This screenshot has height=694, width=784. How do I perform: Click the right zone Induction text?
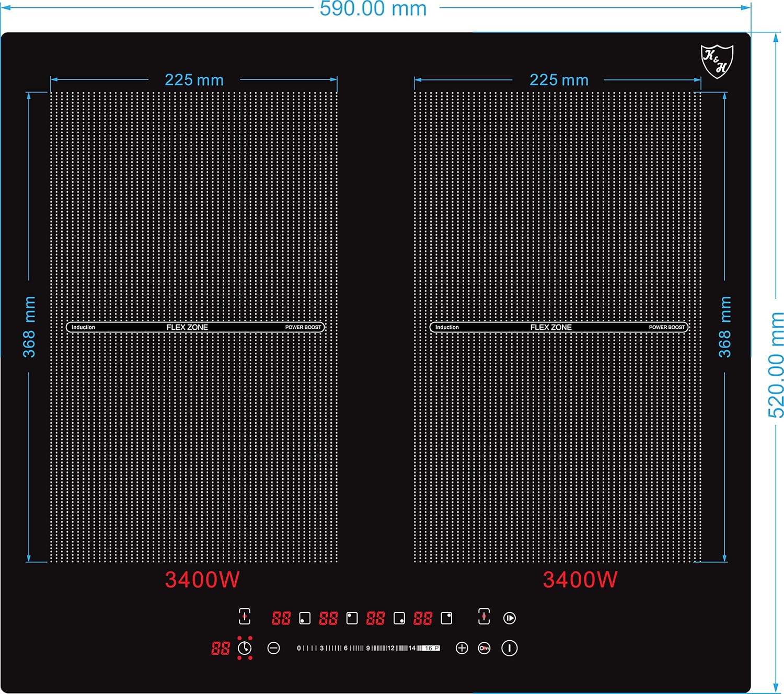pos(447,327)
